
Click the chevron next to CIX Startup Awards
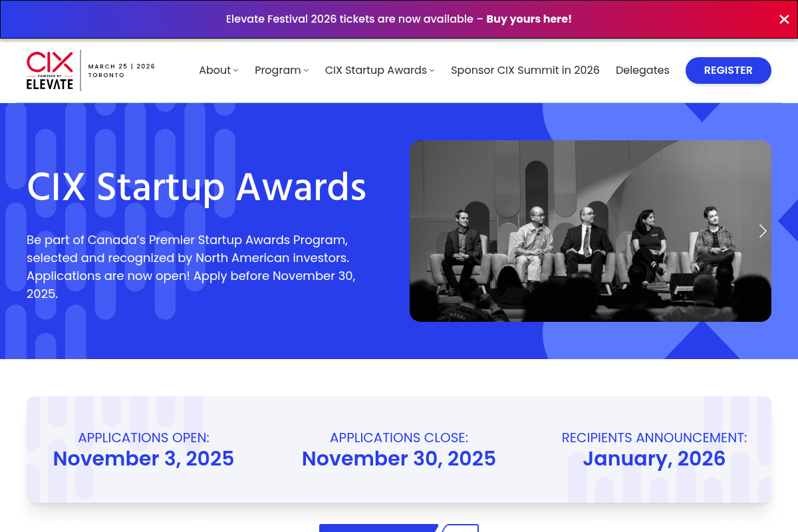coord(432,71)
